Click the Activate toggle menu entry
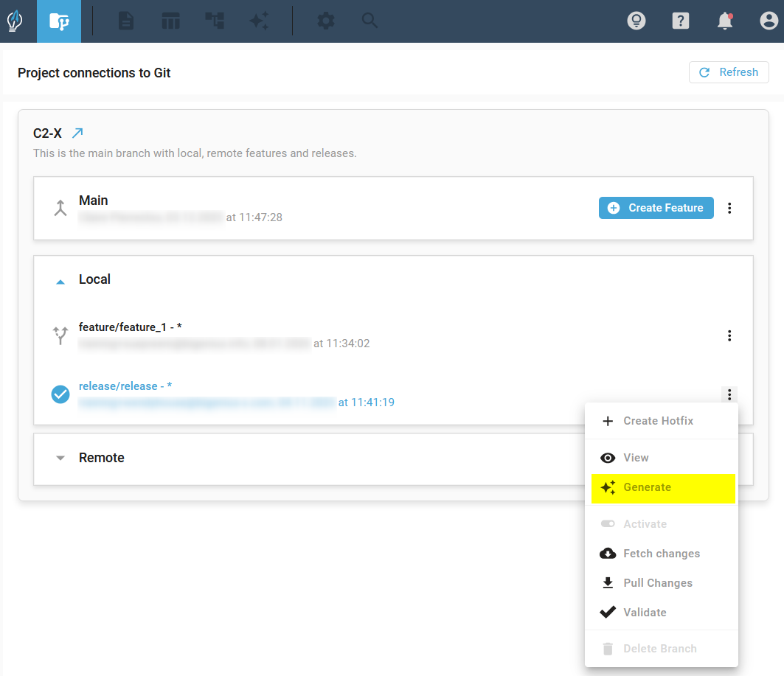 [x=645, y=524]
